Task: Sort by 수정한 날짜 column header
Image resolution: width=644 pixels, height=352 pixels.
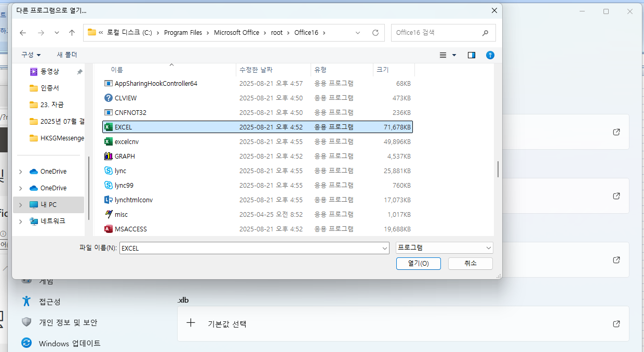Action: [x=256, y=70]
